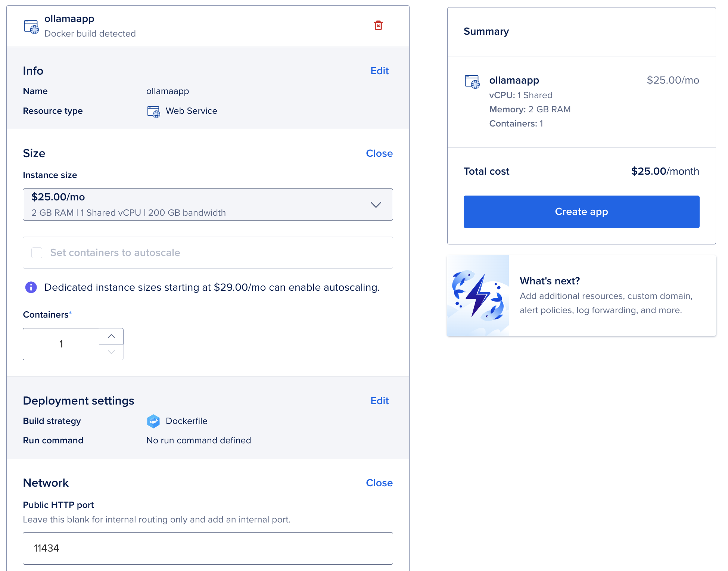Click the What's next card text
728x571 pixels.
point(606,296)
